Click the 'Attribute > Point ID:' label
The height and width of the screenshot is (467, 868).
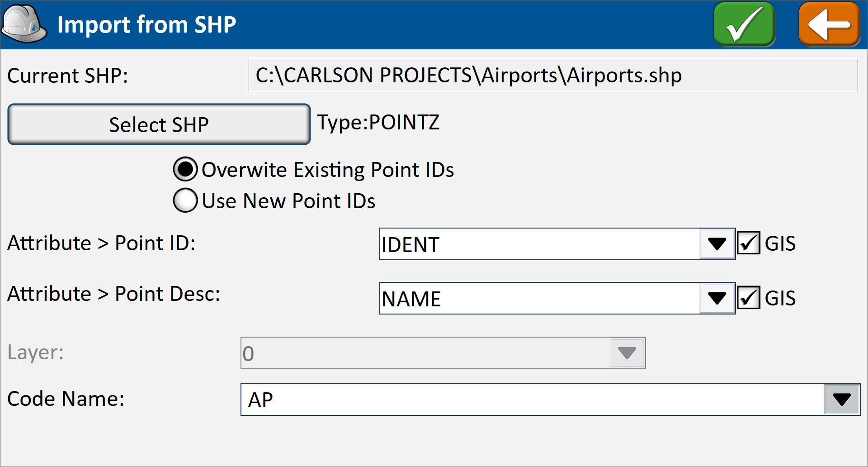click(x=101, y=243)
